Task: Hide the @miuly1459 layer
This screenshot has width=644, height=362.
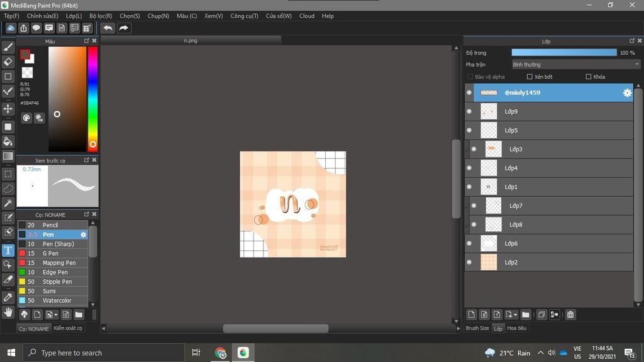Action: pyautogui.click(x=469, y=93)
